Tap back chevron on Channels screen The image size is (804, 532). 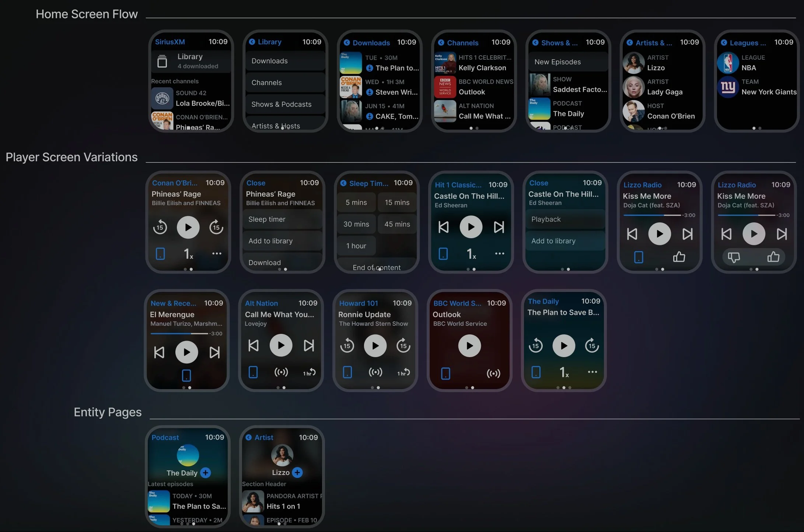click(x=441, y=43)
